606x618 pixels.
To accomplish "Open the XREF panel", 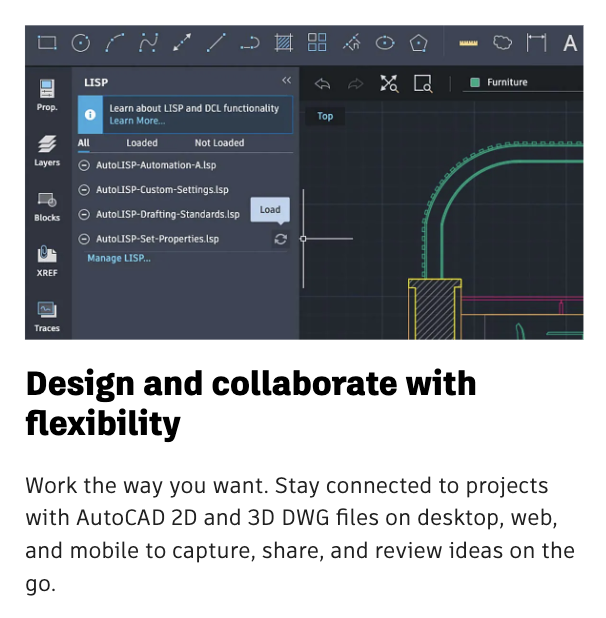I will (x=47, y=260).
